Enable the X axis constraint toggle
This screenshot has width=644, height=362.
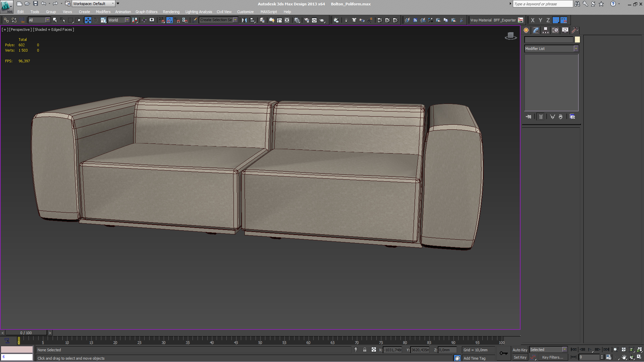533,20
